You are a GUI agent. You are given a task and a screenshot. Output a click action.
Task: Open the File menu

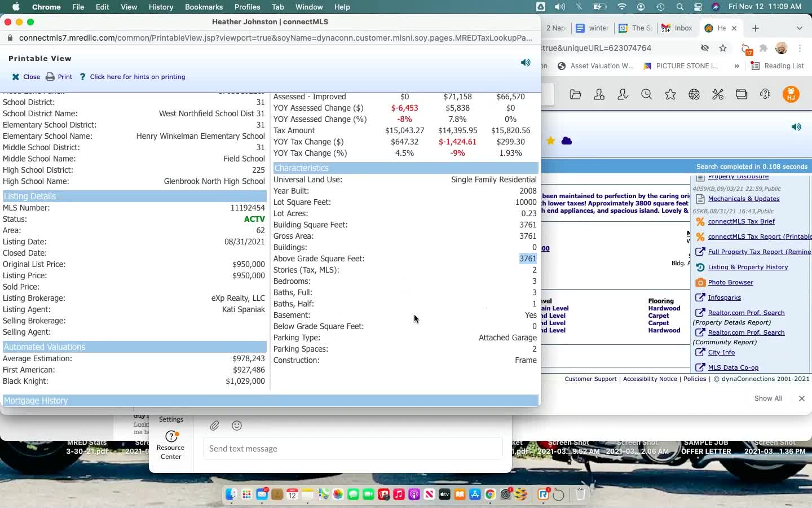(78, 7)
